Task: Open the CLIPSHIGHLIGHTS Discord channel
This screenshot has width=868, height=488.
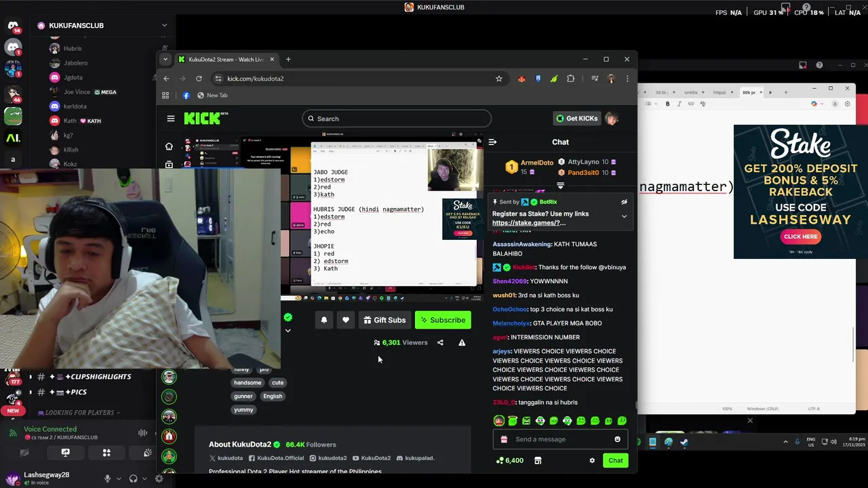Action: coord(85,377)
